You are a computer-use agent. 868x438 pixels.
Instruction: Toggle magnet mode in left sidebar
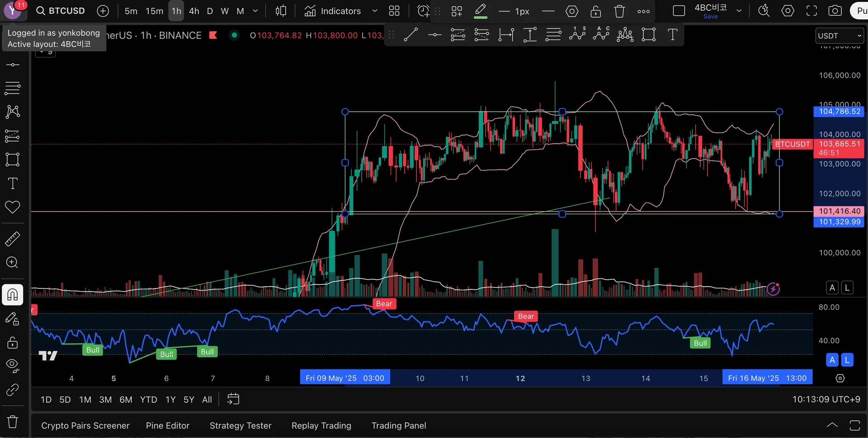13,295
